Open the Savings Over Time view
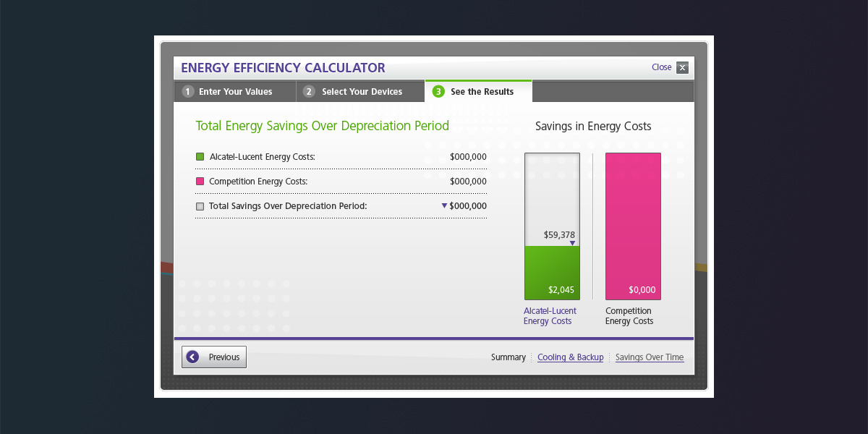 [x=649, y=357]
